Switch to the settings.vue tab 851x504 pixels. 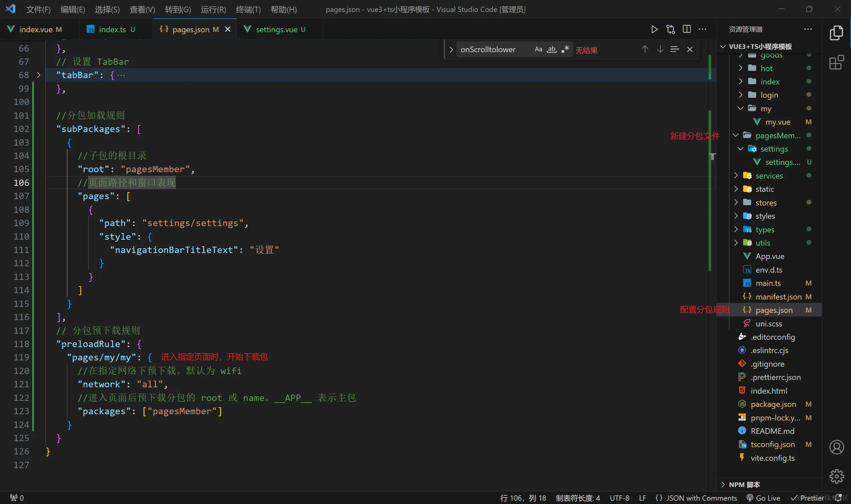click(x=280, y=29)
